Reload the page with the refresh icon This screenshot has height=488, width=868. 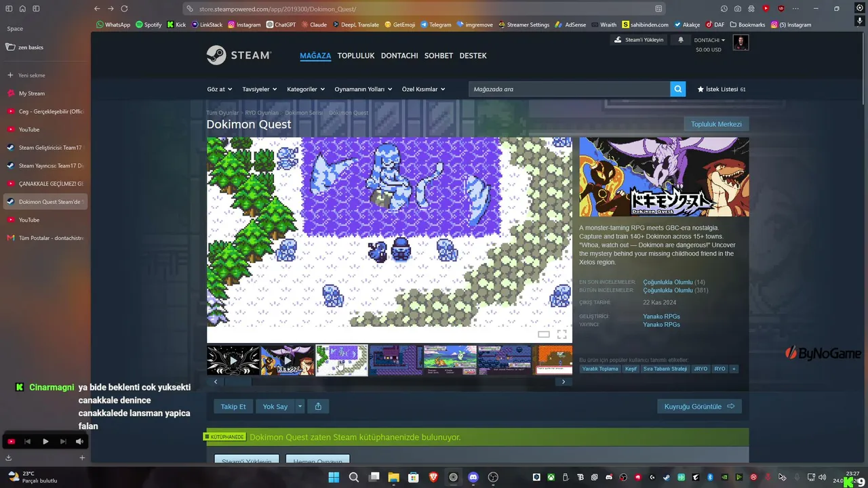pyautogui.click(x=124, y=9)
